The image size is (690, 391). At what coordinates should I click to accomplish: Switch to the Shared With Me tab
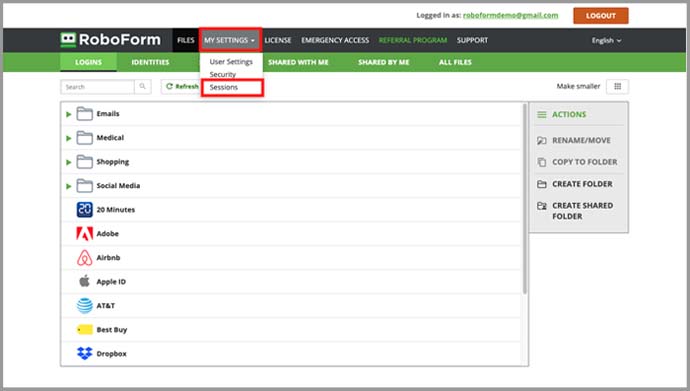[298, 62]
